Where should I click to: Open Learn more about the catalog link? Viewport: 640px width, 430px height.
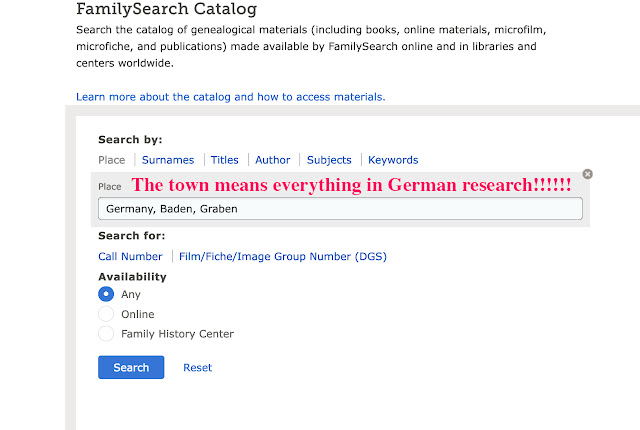point(231,97)
